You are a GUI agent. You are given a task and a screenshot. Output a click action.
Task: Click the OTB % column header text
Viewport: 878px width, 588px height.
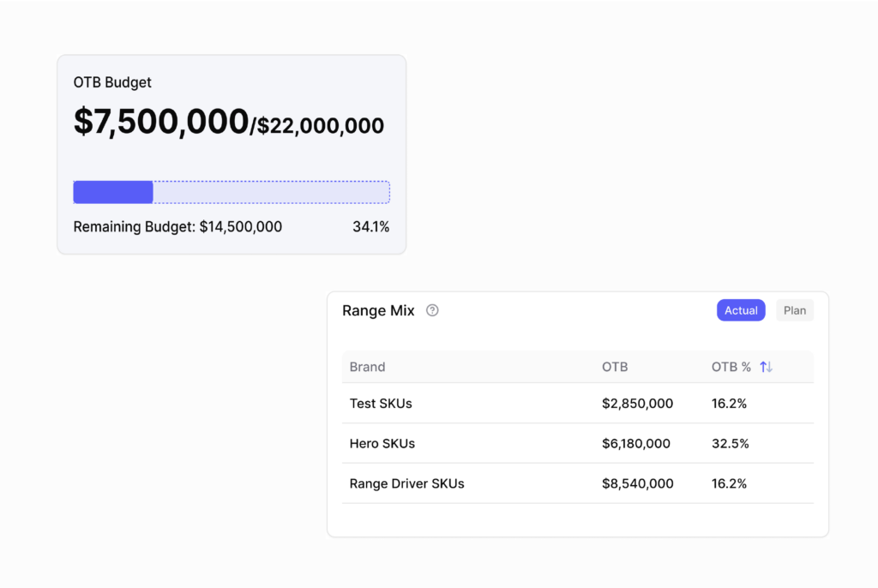[731, 367]
